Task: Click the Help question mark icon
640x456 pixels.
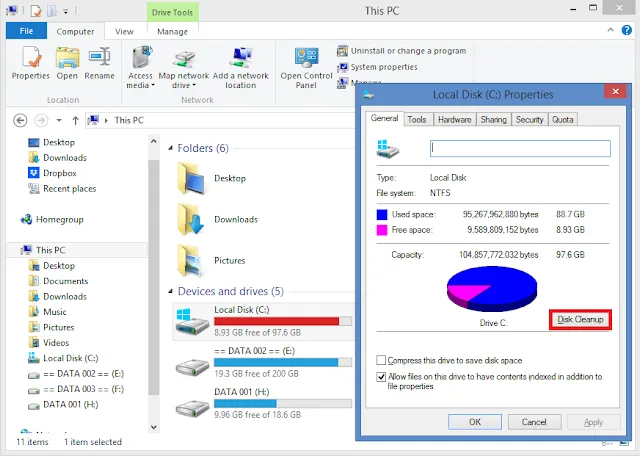Action: [x=627, y=30]
